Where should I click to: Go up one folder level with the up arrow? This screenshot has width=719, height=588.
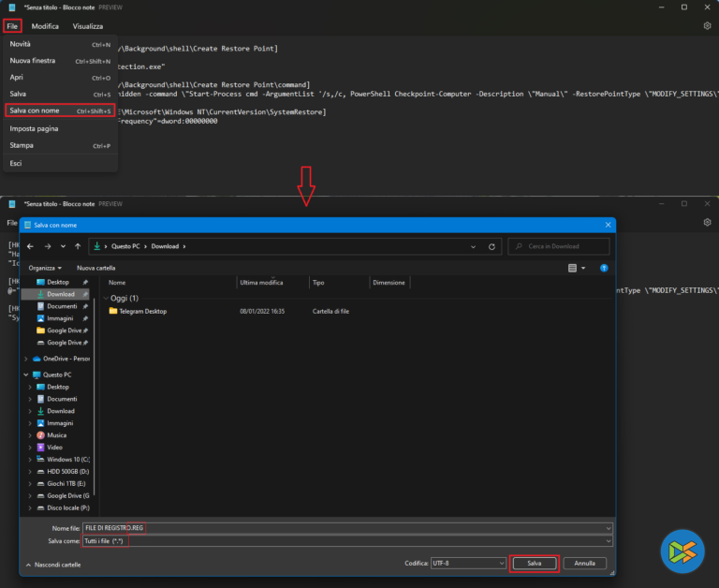[x=79, y=246]
